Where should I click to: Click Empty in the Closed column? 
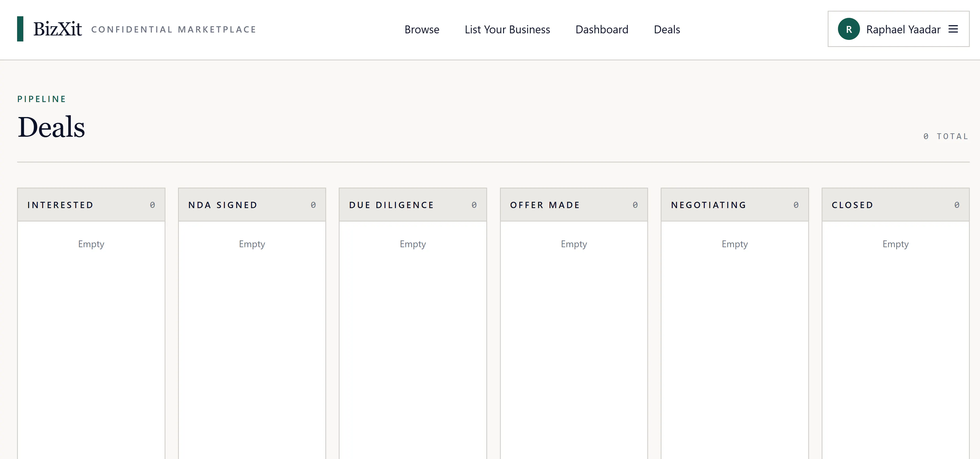895,244
